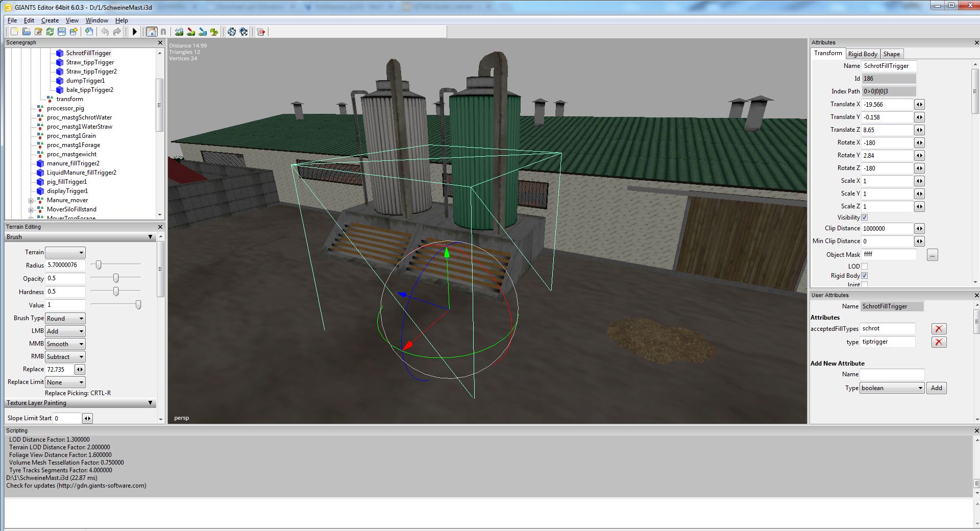Click the blue circular-arrows toolbar icon
Viewport: 980px width, 531px height.
click(x=232, y=32)
